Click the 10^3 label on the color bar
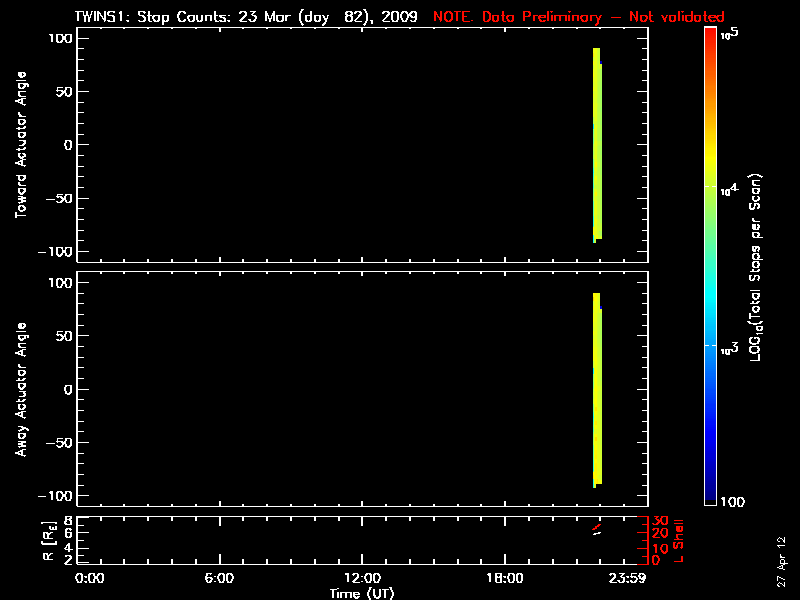Screen dimensions: 800x600 [x=730, y=348]
